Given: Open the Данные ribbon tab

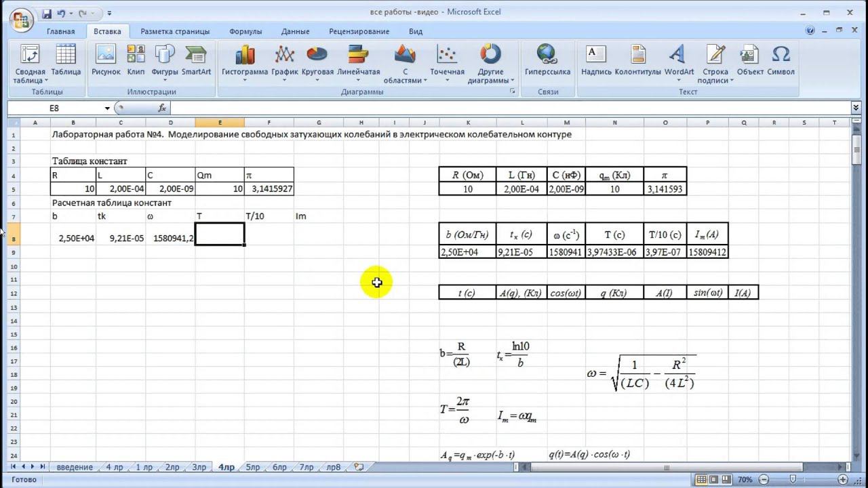Looking at the screenshot, I should 295,31.
